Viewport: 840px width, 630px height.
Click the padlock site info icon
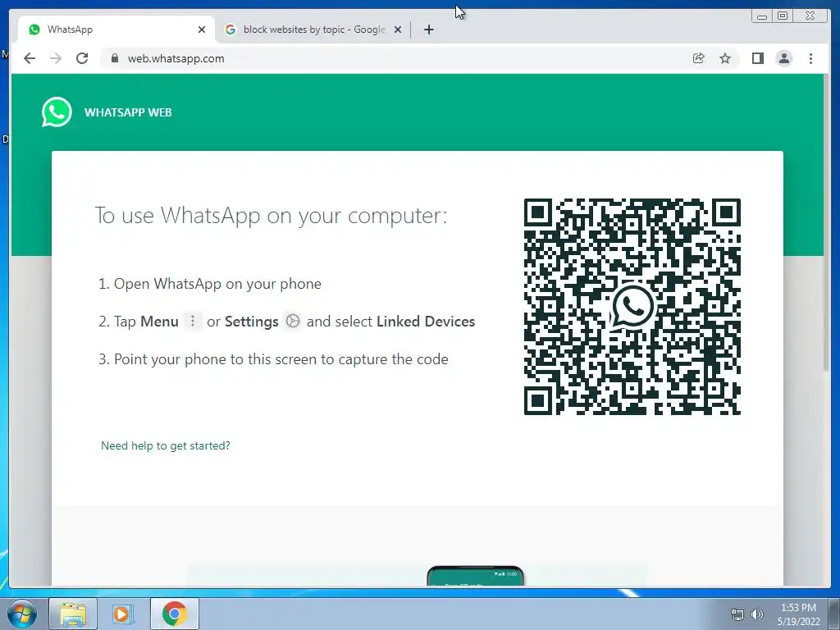pyautogui.click(x=114, y=58)
